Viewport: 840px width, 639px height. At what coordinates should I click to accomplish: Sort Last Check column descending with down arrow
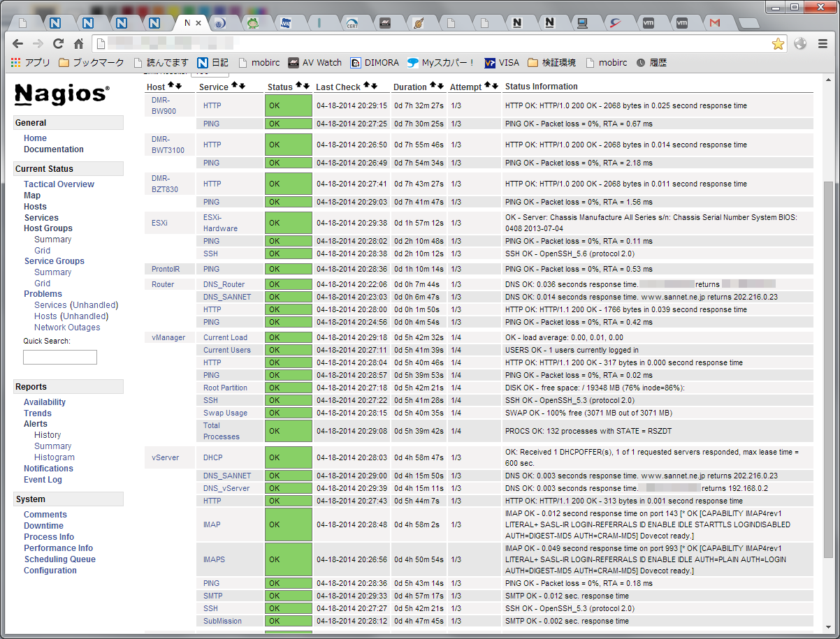click(375, 86)
